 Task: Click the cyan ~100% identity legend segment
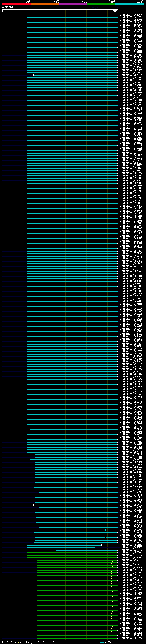130,4
